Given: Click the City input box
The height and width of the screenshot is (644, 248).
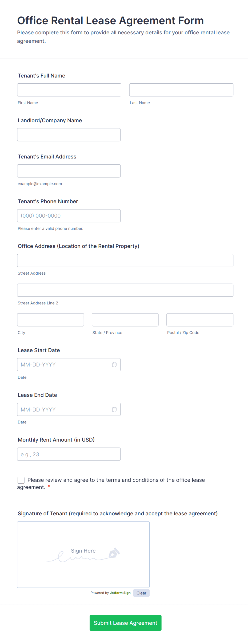Looking at the screenshot, I should tap(50, 320).
